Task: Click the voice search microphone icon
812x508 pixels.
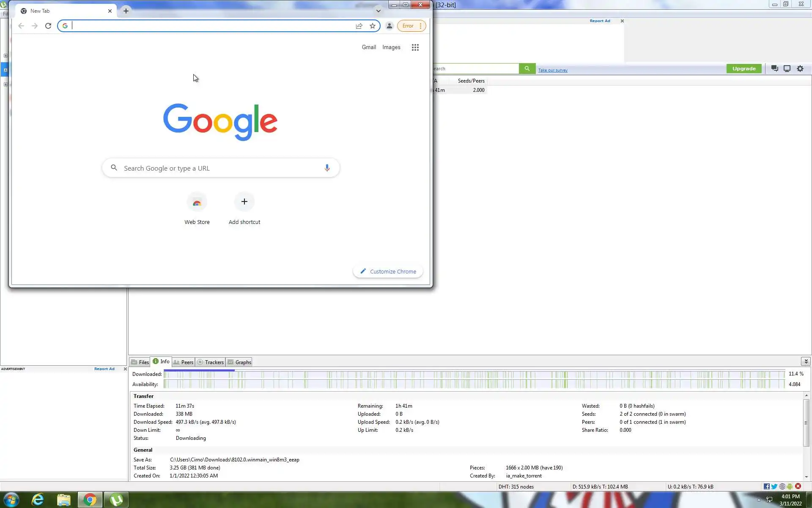Action: coord(326,168)
